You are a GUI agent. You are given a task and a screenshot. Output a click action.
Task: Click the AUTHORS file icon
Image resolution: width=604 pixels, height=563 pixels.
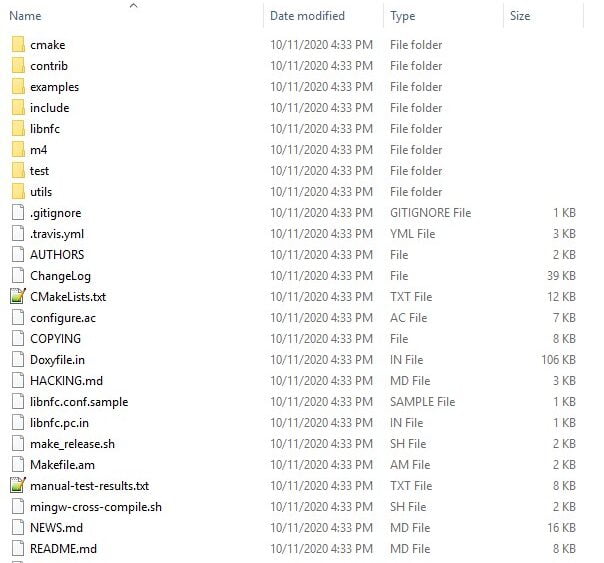click(x=18, y=255)
